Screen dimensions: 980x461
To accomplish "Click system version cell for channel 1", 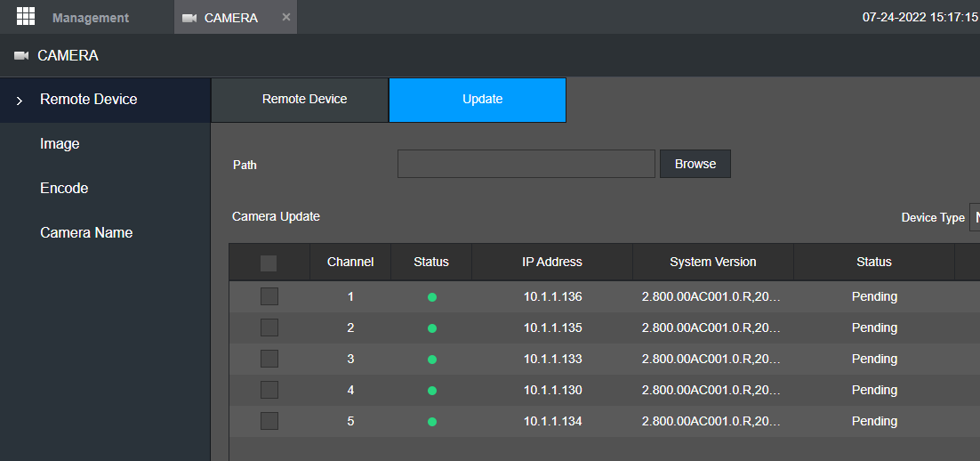I will (711, 296).
